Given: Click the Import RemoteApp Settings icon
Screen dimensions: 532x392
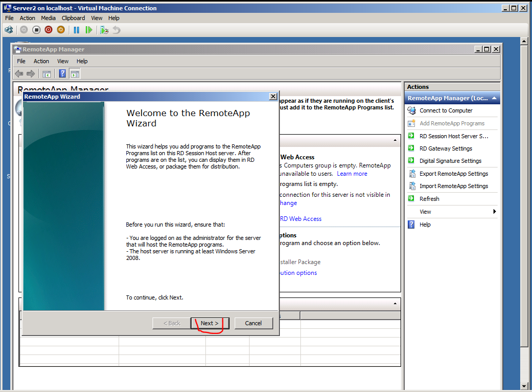Looking at the screenshot, I should pos(412,186).
